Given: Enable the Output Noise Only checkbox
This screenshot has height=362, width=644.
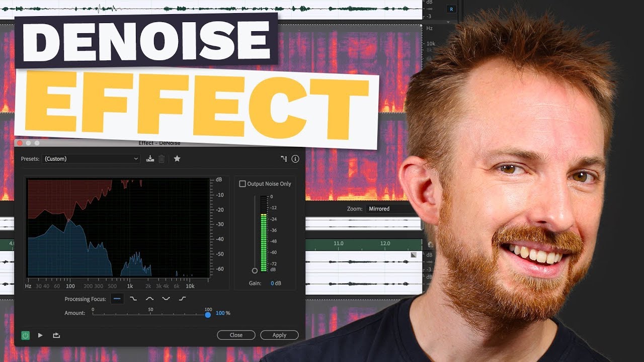Looking at the screenshot, I should pyautogui.click(x=243, y=184).
